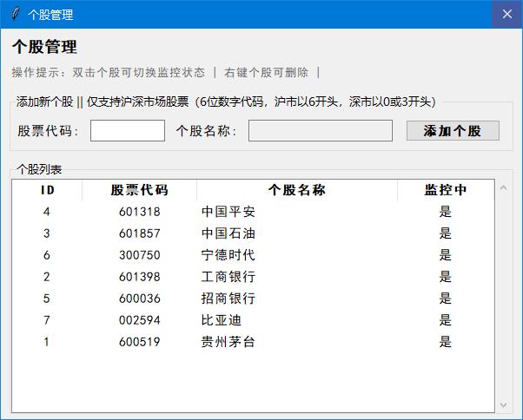Viewport: 523px width, 420px height.
Task: Click the 监控中 column header
Action: tap(446, 190)
